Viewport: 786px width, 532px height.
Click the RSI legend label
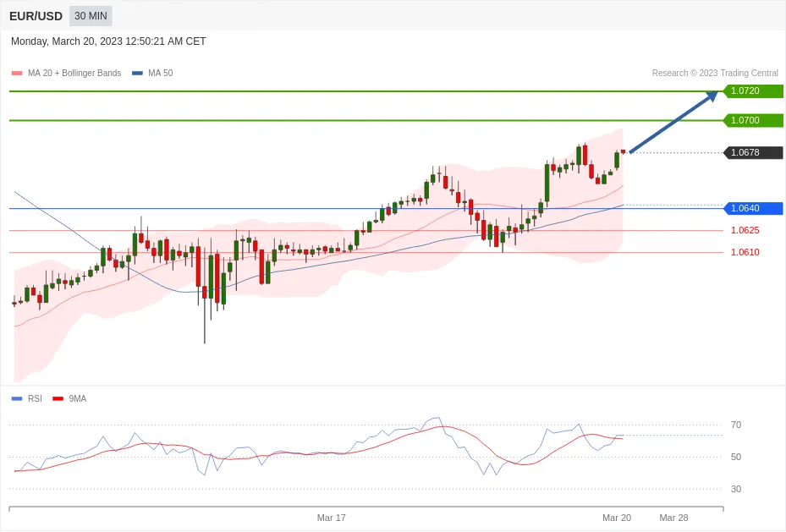(35, 398)
